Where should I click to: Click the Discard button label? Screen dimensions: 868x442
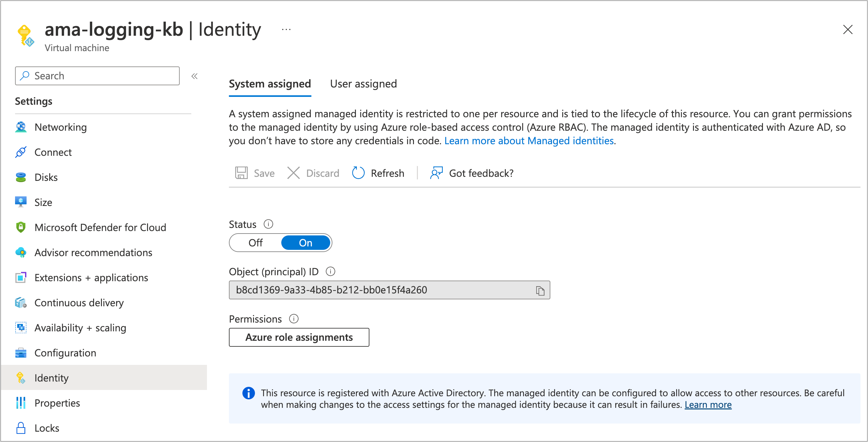point(322,173)
